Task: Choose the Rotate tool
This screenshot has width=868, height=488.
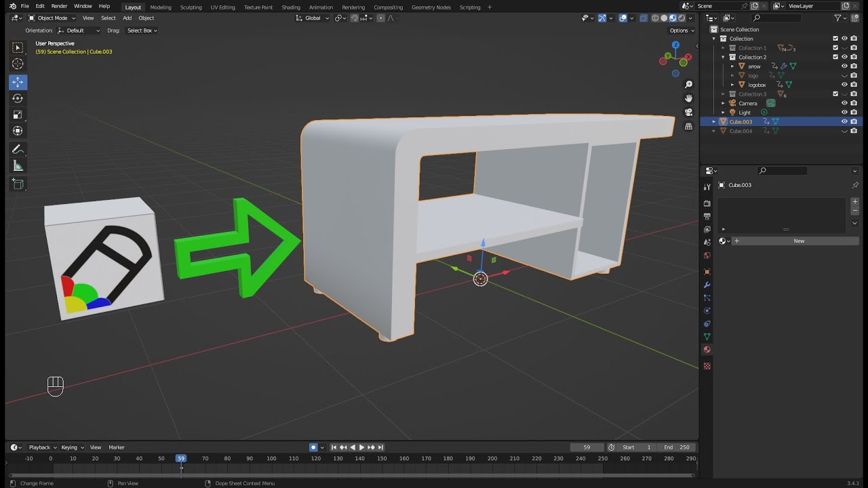Action: click(18, 98)
